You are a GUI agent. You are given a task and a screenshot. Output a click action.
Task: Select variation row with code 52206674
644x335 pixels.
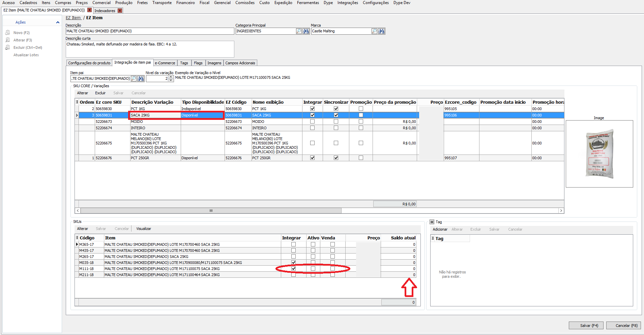[319, 128]
